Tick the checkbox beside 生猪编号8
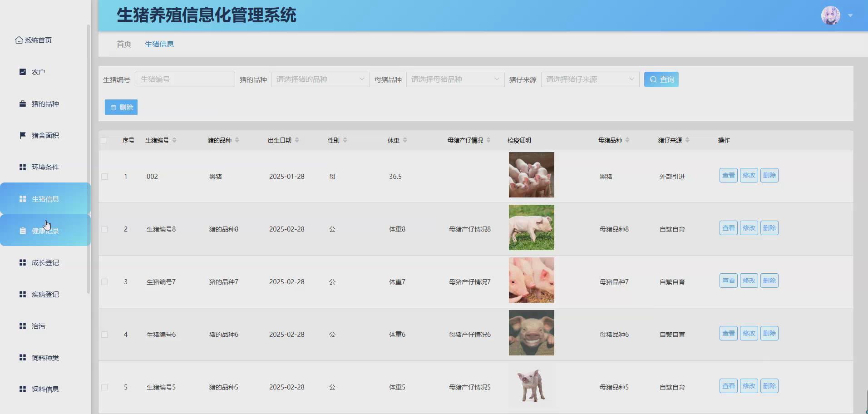 coord(104,229)
